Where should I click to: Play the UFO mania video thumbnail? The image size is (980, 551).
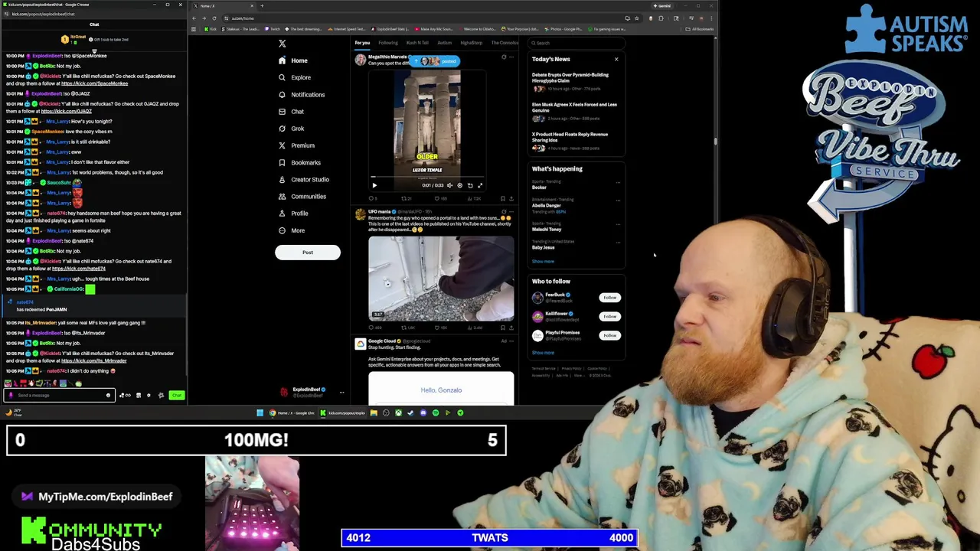(441, 279)
